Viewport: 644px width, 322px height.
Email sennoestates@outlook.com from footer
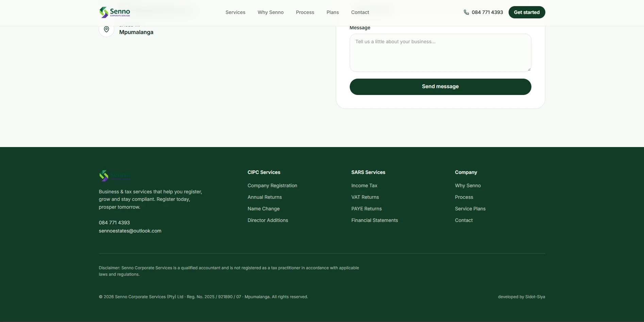coord(130,231)
